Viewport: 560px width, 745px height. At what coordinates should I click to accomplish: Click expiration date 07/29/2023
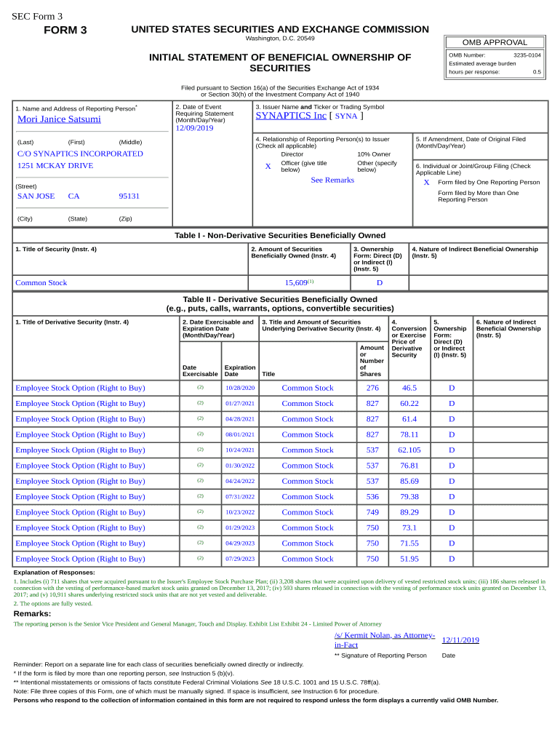[x=240, y=559]
